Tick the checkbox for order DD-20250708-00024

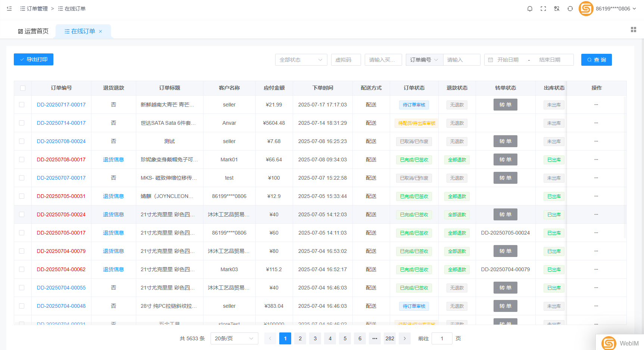point(22,141)
